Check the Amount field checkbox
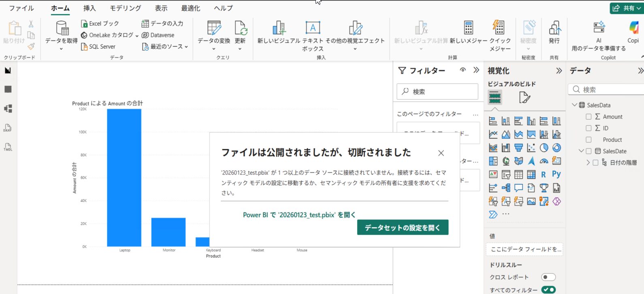Image resolution: width=644 pixels, height=294 pixels. pos(589,117)
